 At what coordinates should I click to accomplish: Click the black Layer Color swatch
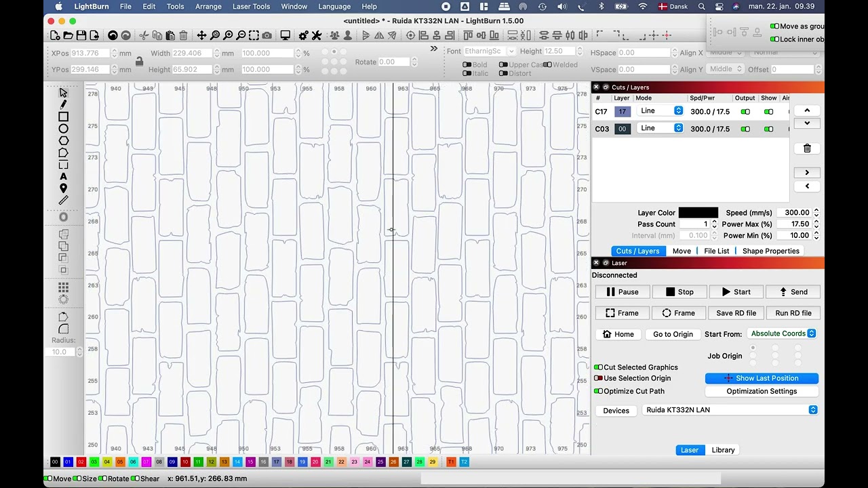[x=698, y=213]
